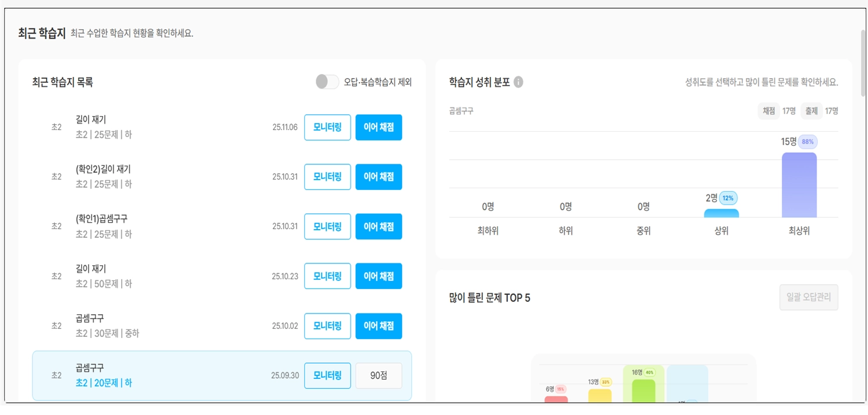Select the 상위 2명 bar
This screenshot has height=415, width=868.
[721, 213]
